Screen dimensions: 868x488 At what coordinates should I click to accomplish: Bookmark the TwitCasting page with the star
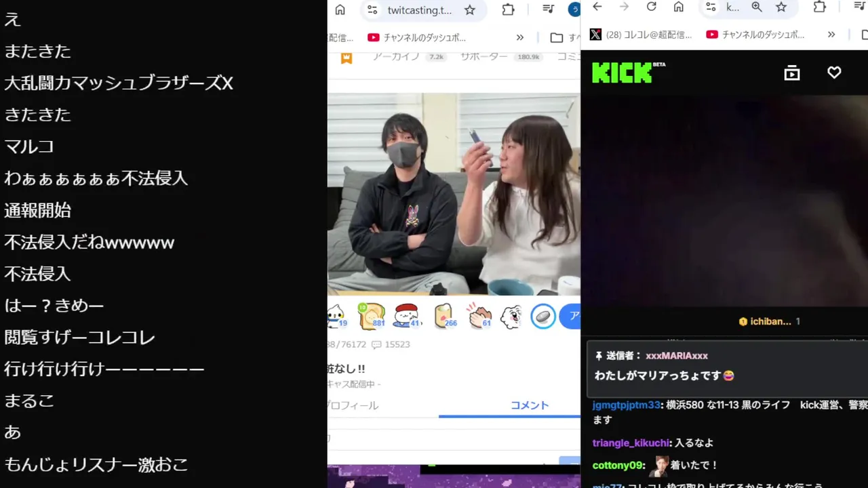click(470, 9)
